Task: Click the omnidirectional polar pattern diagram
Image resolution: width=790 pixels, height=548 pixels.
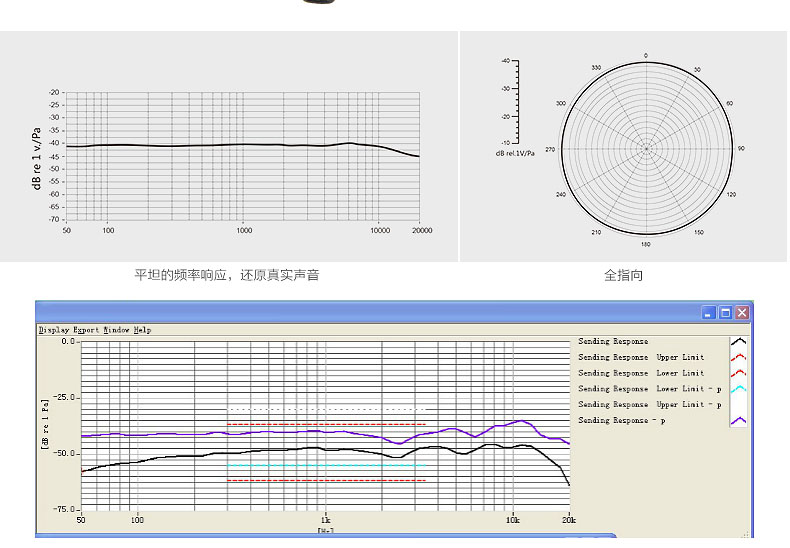Action: [x=646, y=148]
